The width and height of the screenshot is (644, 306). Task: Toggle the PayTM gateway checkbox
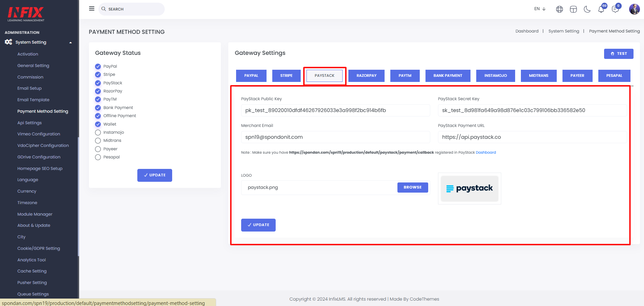click(x=98, y=99)
